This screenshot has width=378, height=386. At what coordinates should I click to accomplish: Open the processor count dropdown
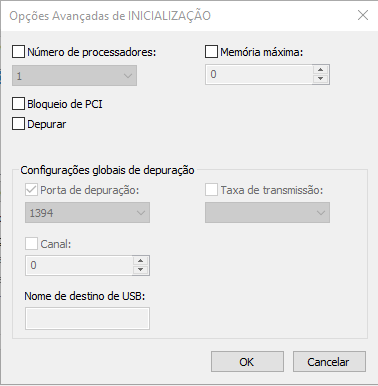(x=74, y=76)
